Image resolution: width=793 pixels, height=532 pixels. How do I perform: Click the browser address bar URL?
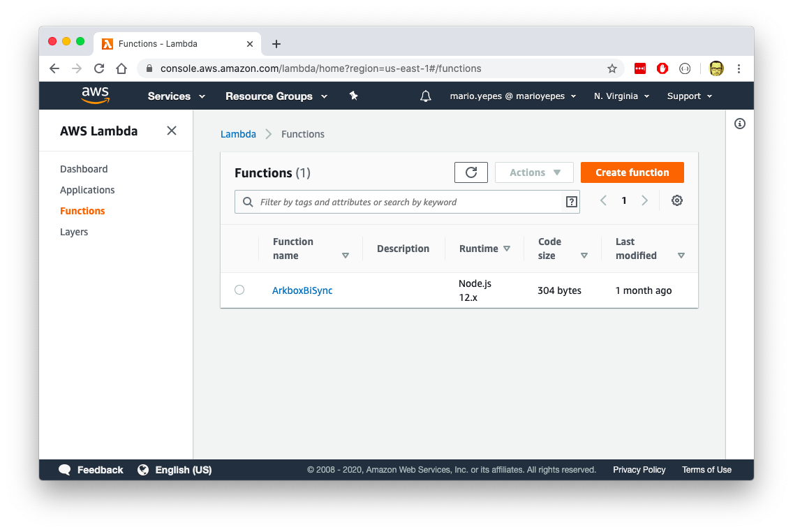(x=320, y=68)
